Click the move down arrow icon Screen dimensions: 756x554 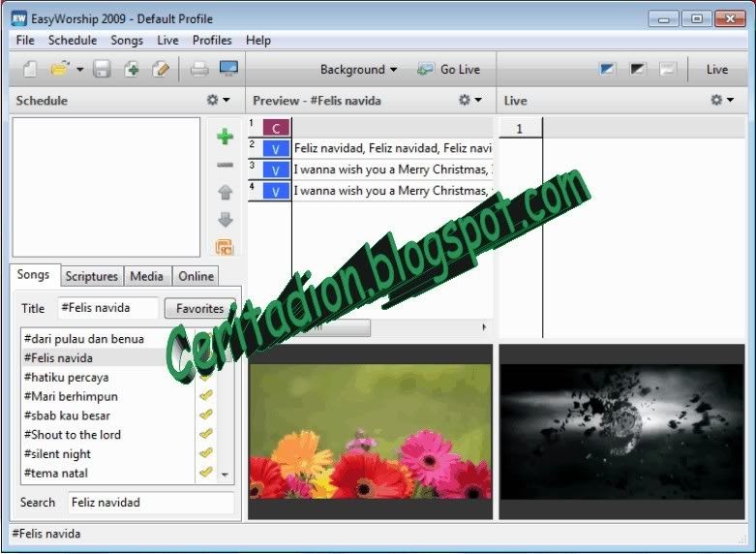(x=226, y=220)
